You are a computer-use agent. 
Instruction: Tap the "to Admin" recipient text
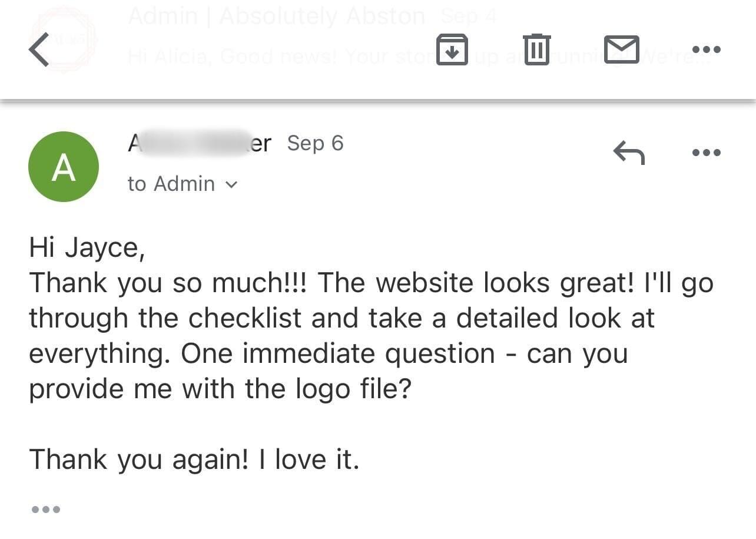[x=171, y=184]
